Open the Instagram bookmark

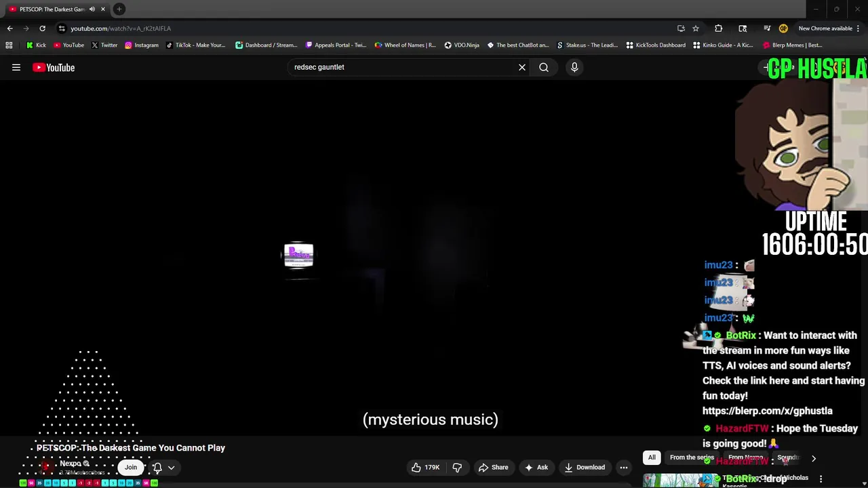pyautogui.click(x=141, y=45)
